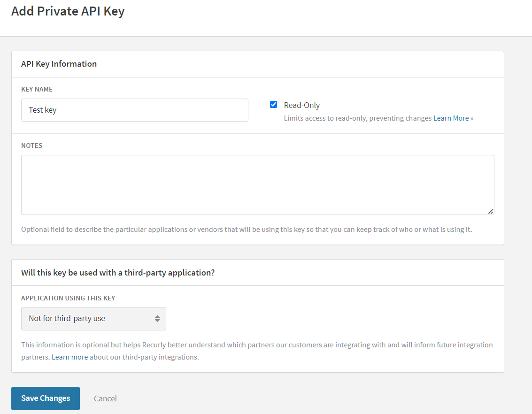Screen dimensions: 532x414
Task: Click the Recurly partner information paragraph
Action: (256, 345)
